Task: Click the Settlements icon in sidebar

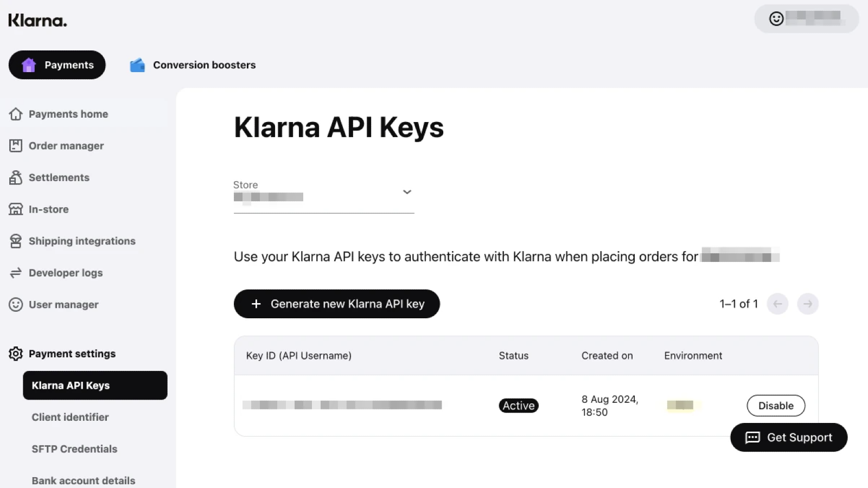Action: [16, 177]
